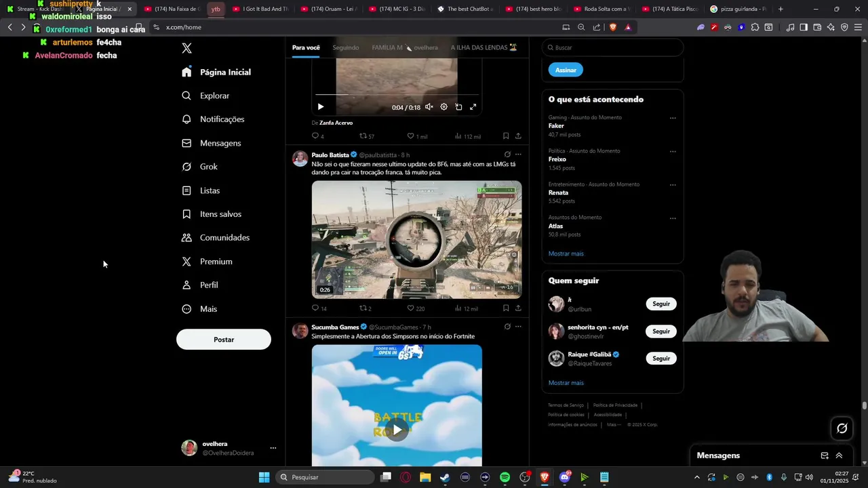This screenshot has height=488, width=868.
Task: Click the Windows Start button
Action: pos(264,477)
